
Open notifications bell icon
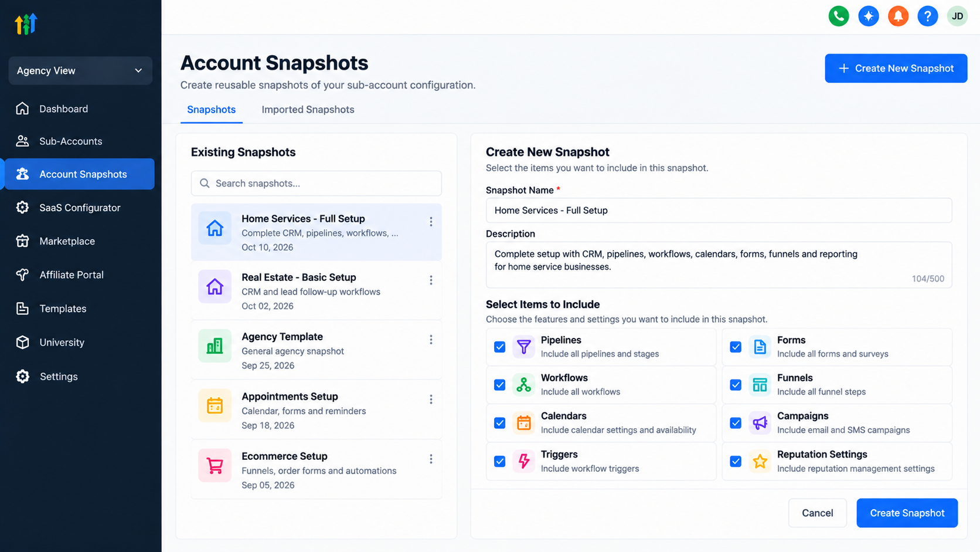[898, 16]
